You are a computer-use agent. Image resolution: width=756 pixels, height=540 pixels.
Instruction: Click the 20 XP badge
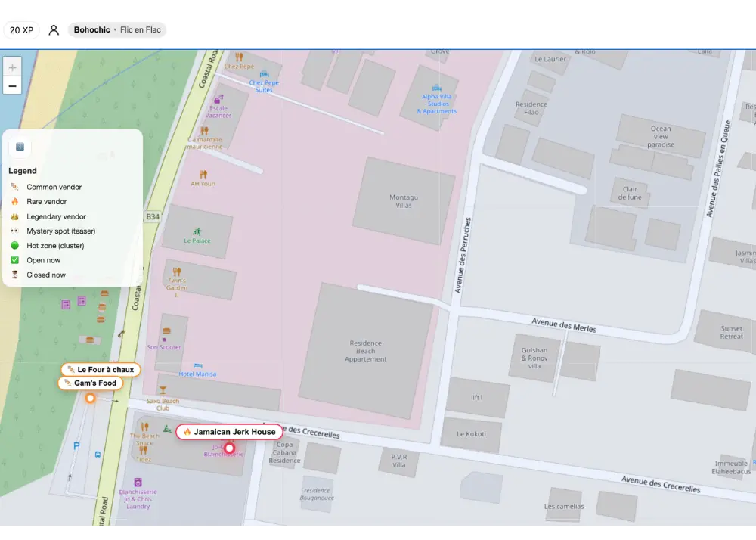click(x=22, y=30)
